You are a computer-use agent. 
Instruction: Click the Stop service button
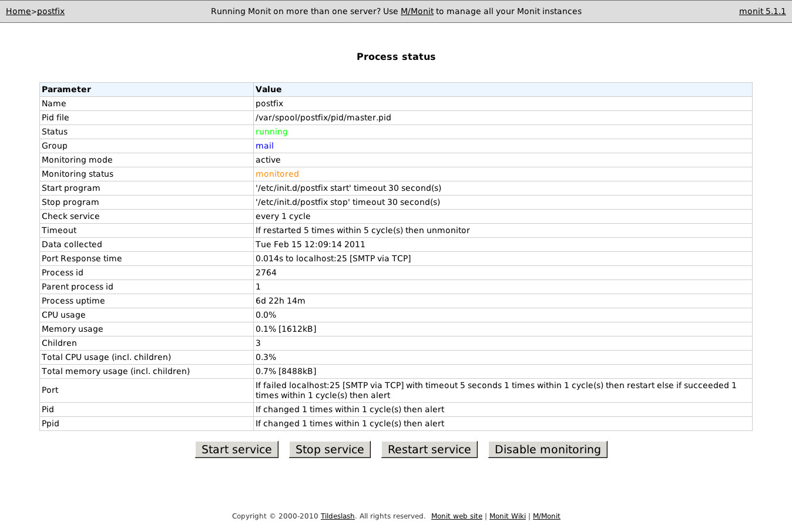click(330, 449)
